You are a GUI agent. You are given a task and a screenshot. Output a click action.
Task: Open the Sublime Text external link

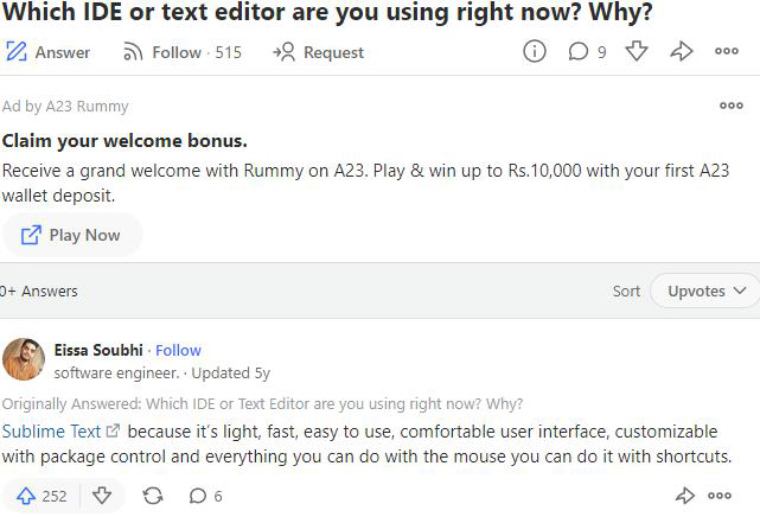61,431
